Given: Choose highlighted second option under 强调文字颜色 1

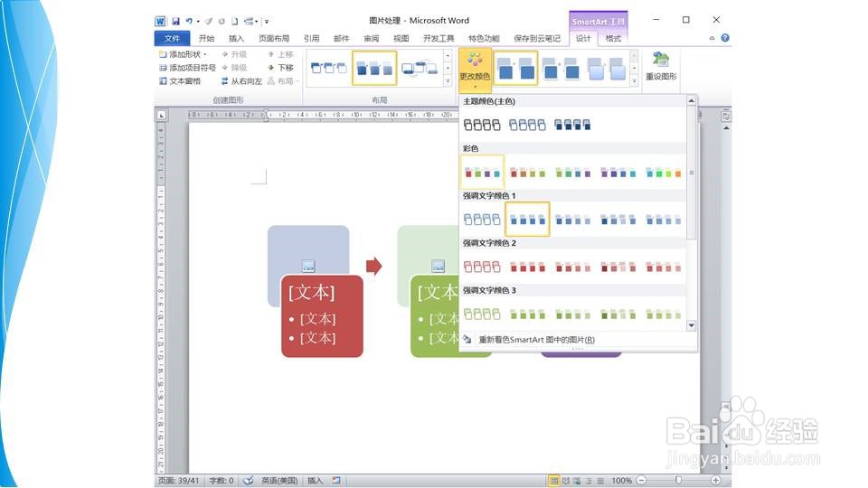Looking at the screenshot, I should (x=527, y=220).
